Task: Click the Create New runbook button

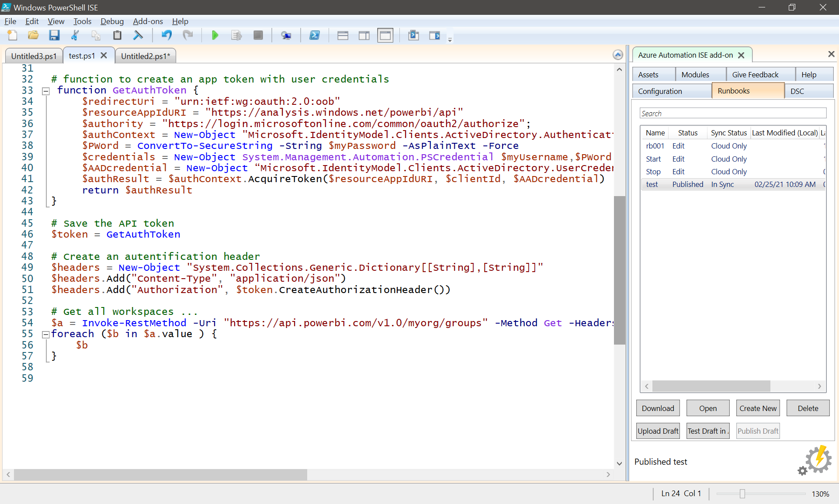Action: pyautogui.click(x=758, y=408)
